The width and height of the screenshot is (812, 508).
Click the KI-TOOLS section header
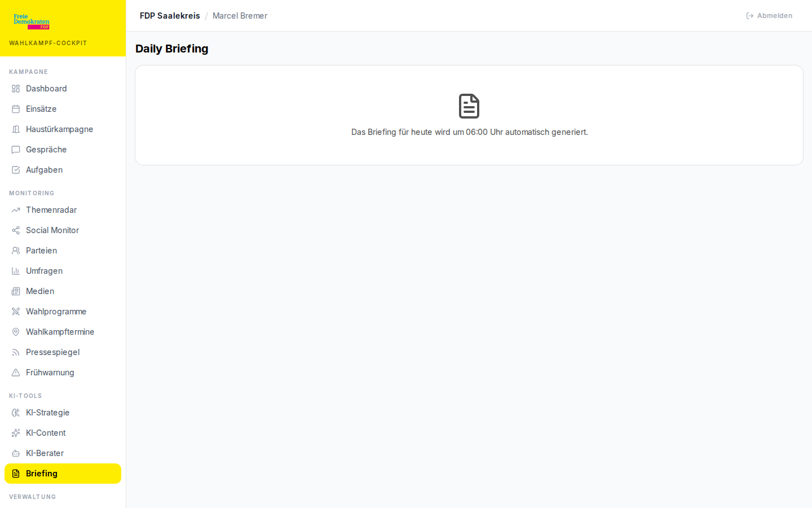point(25,396)
